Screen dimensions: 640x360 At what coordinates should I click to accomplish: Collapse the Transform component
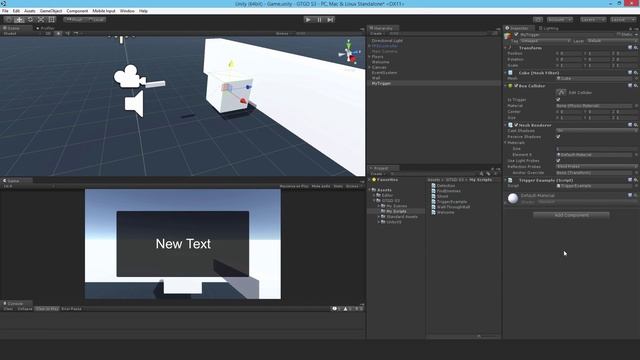[506, 48]
